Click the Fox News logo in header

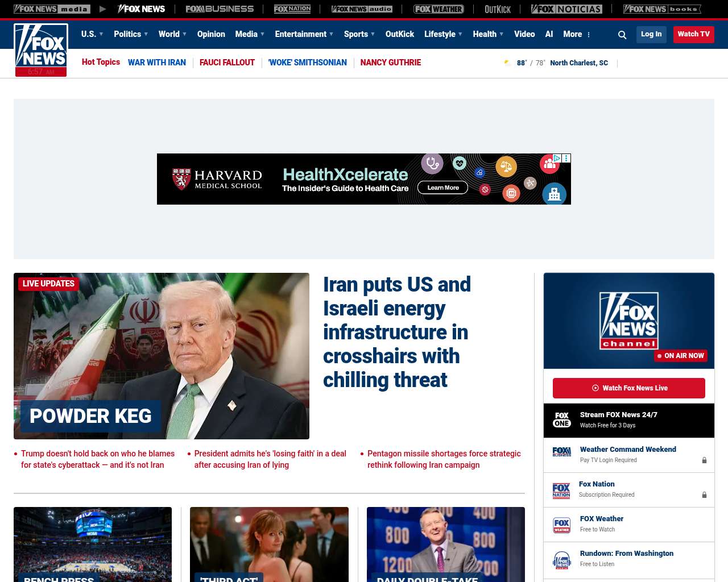(41, 50)
